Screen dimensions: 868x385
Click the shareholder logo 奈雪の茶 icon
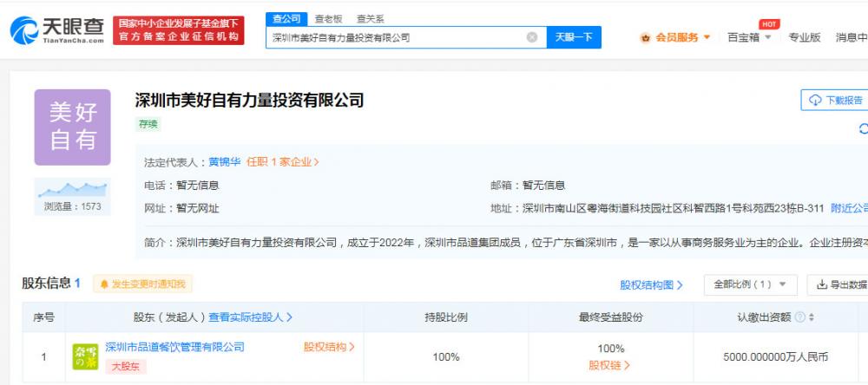pos(85,356)
